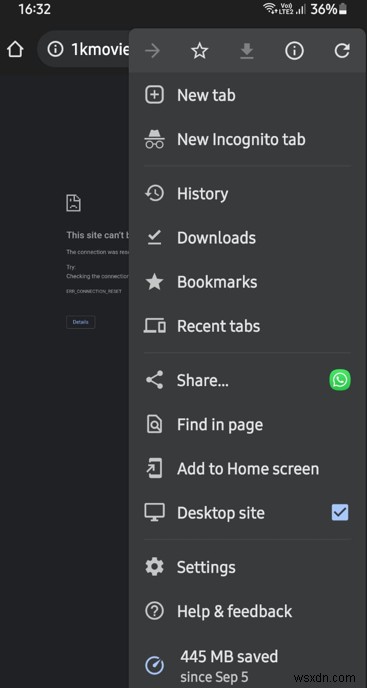Click the download page arrow icon
This screenshot has width=367, height=688.
pos(247,51)
